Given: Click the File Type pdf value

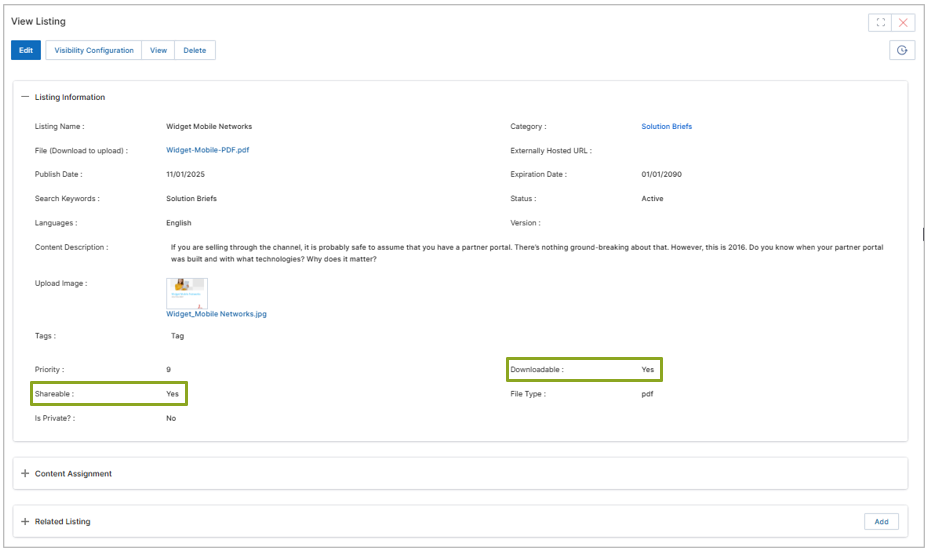Looking at the screenshot, I should [647, 394].
